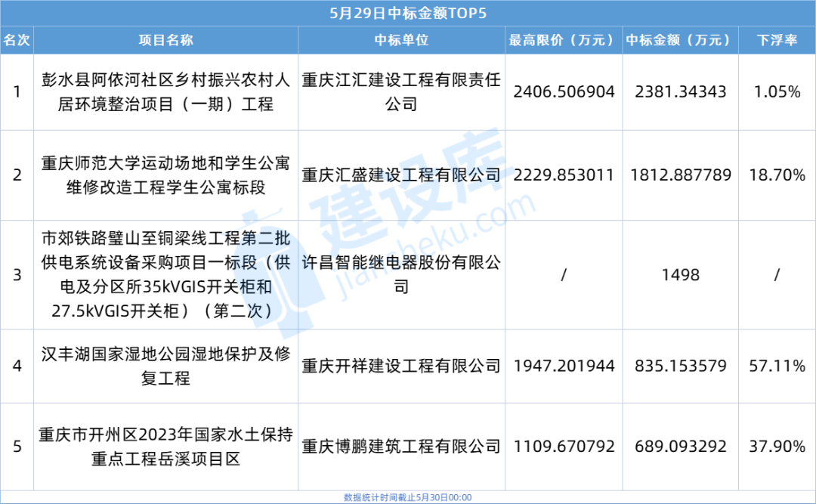Select the "项目名称" column header

(x=165, y=40)
